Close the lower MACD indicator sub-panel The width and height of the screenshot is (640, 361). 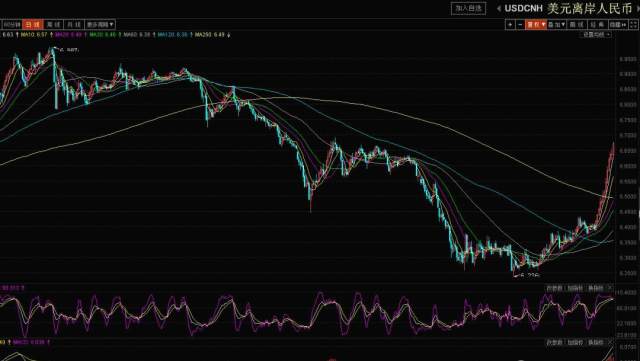pos(611,342)
